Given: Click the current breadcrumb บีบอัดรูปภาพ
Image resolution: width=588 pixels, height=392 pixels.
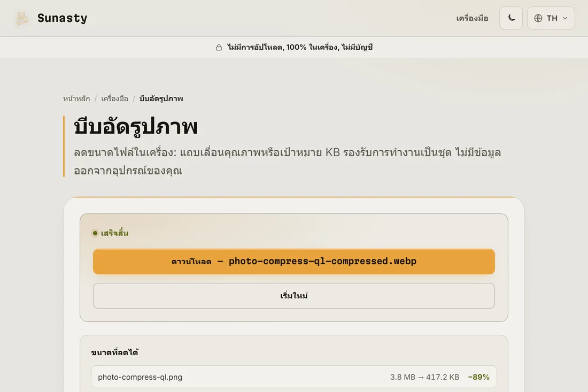Looking at the screenshot, I should (x=161, y=98).
